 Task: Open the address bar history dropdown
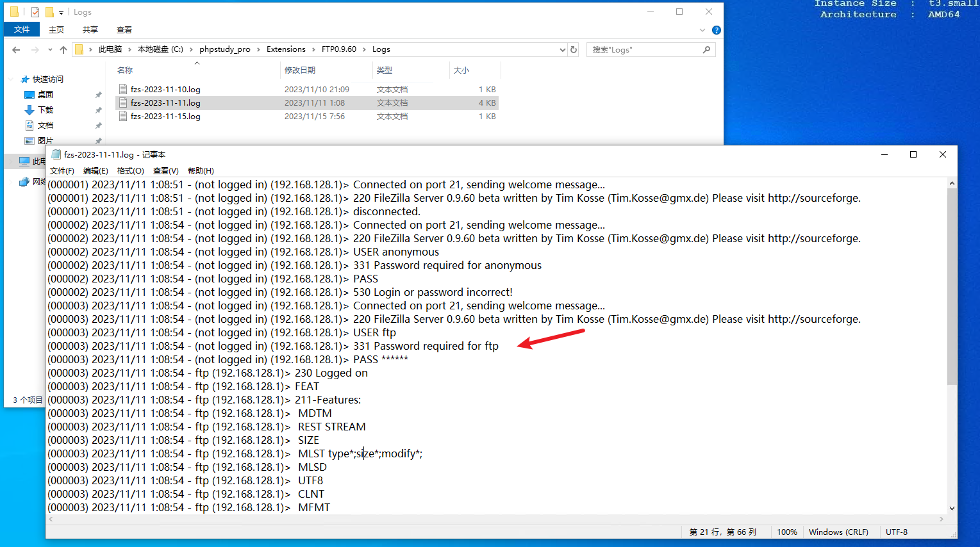pos(562,49)
